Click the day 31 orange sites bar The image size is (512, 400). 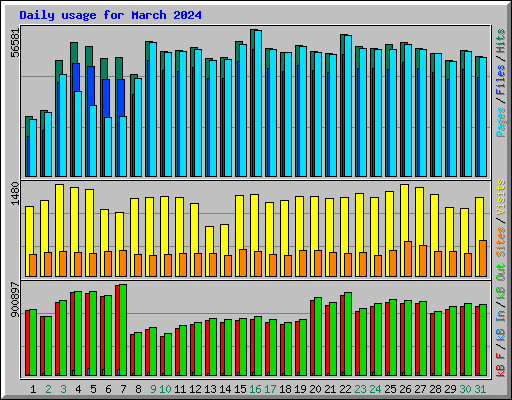pyautogui.click(x=483, y=258)
